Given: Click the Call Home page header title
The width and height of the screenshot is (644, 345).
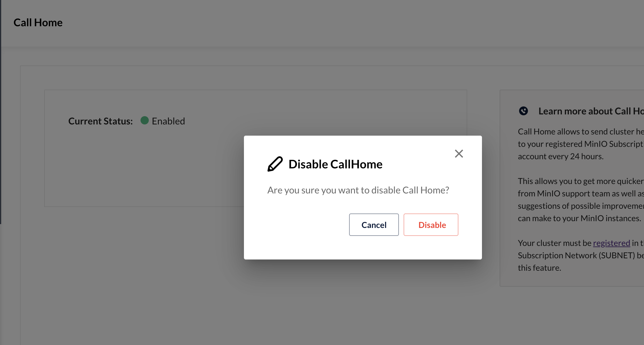Looking at the screenshot, I should 38,22.
